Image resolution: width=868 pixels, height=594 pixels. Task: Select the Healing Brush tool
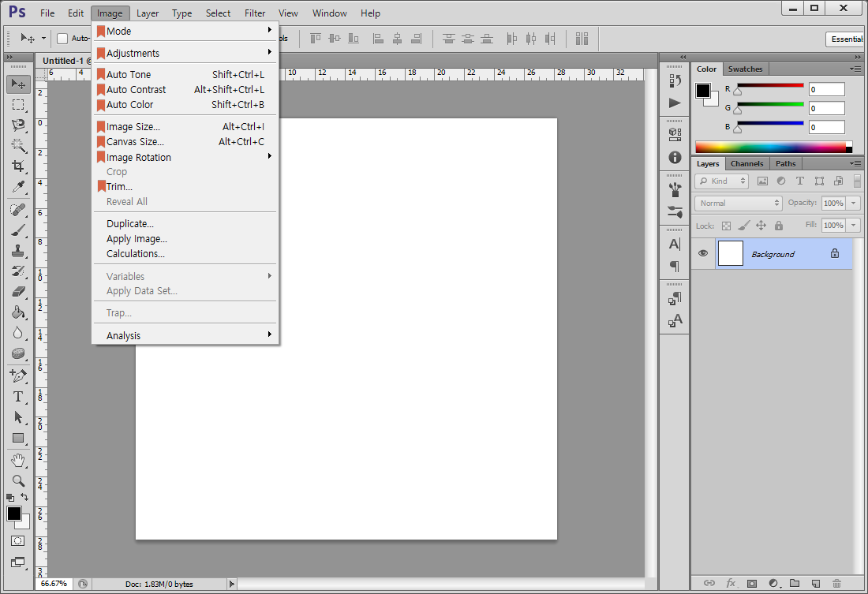[18, 210]
